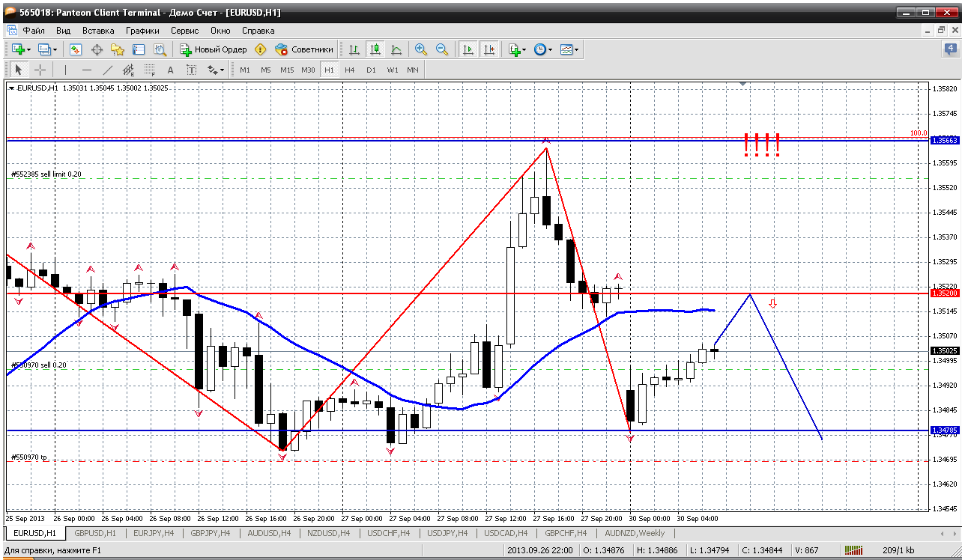Open the Вставка menu

98,31
